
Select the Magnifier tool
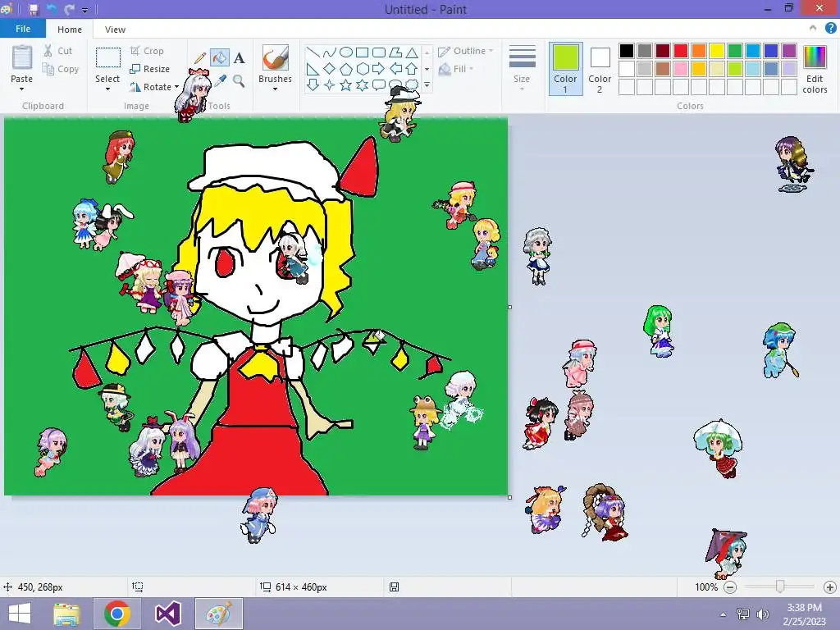coord(239,81)
